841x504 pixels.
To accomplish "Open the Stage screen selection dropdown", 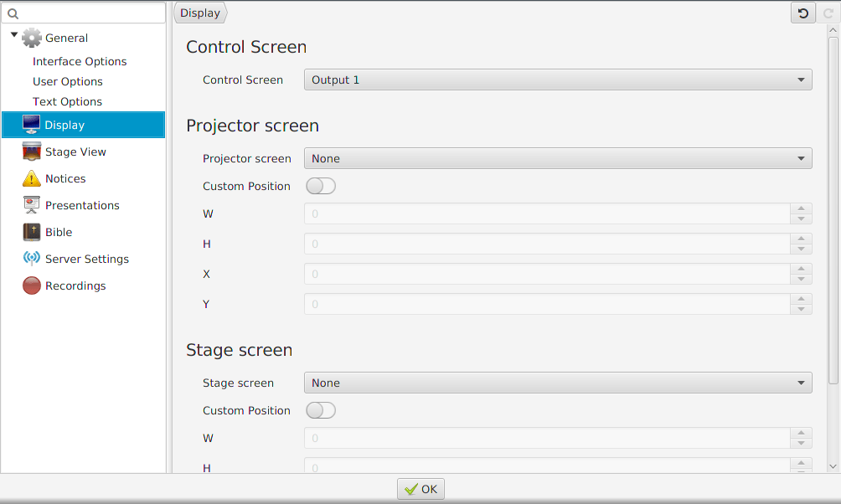I will point(557,383).
